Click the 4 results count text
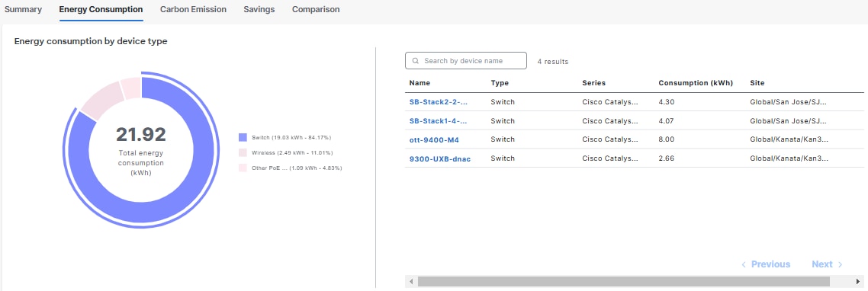 [x=552, y=62]
